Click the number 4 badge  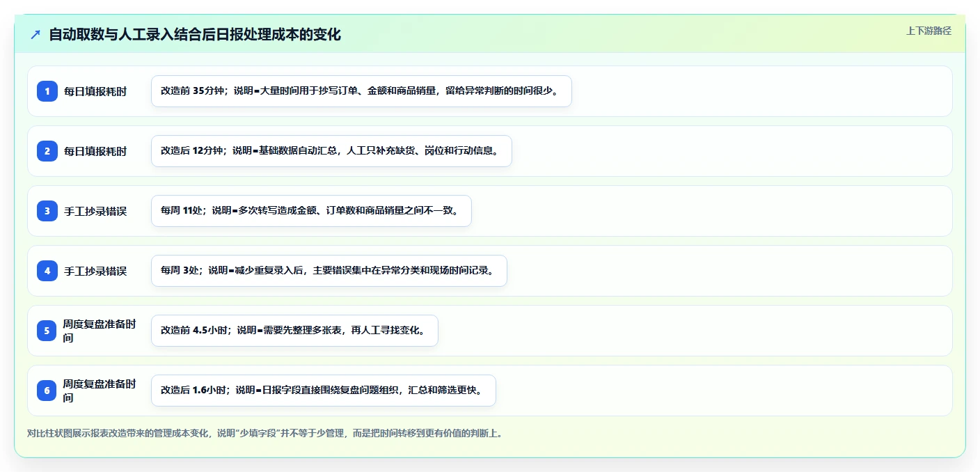coord(47,271)
